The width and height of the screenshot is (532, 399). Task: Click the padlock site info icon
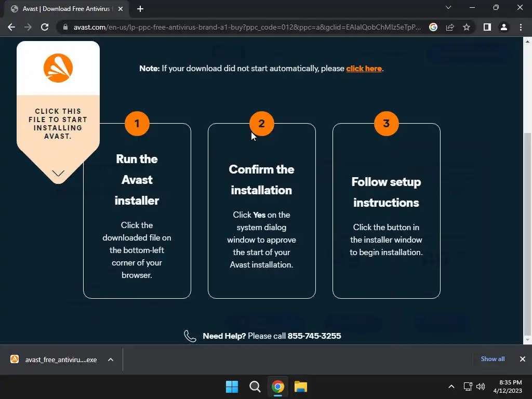click(x=65, y=27)
